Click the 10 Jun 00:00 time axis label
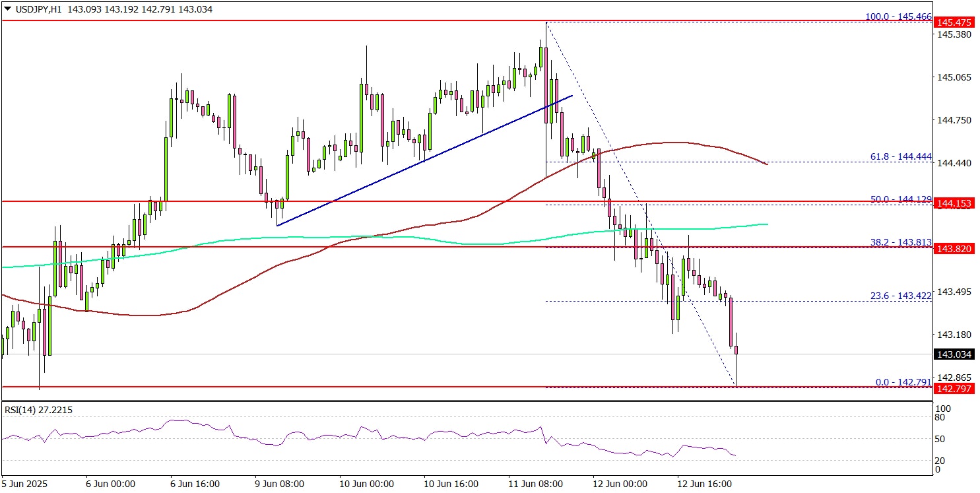Image resolution: width=980 pixels, height=493 pixels. (x=366, y=484)
